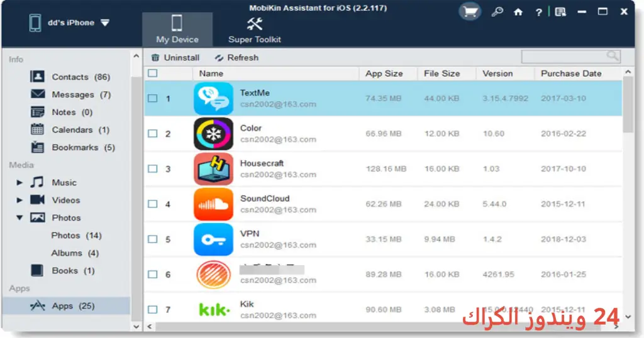Open Contacts (86) category
Screen dimensions: 644x338
(x=81, y=77)
